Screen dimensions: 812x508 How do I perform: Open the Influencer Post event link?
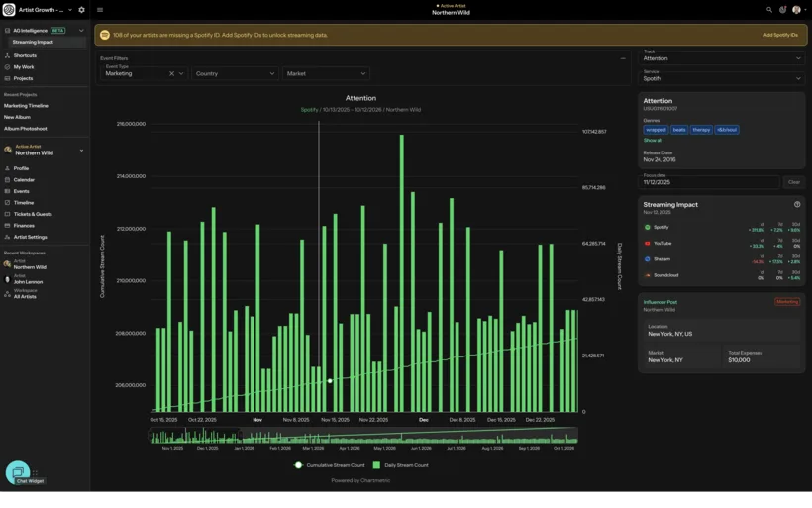click(660, 302)
